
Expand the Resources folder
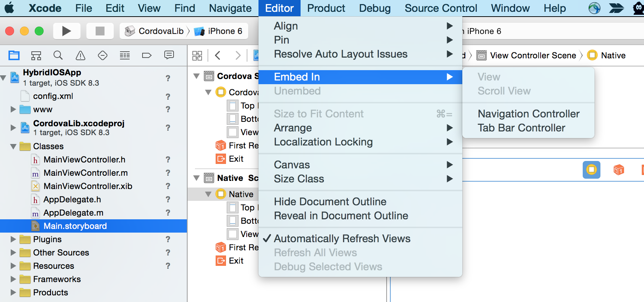(x=13, y=266)
